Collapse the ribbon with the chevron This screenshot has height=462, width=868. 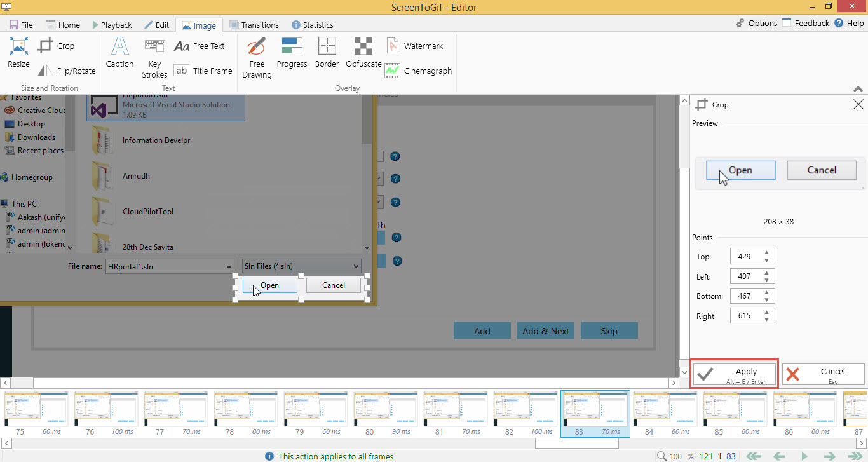[x=857, y=89]
